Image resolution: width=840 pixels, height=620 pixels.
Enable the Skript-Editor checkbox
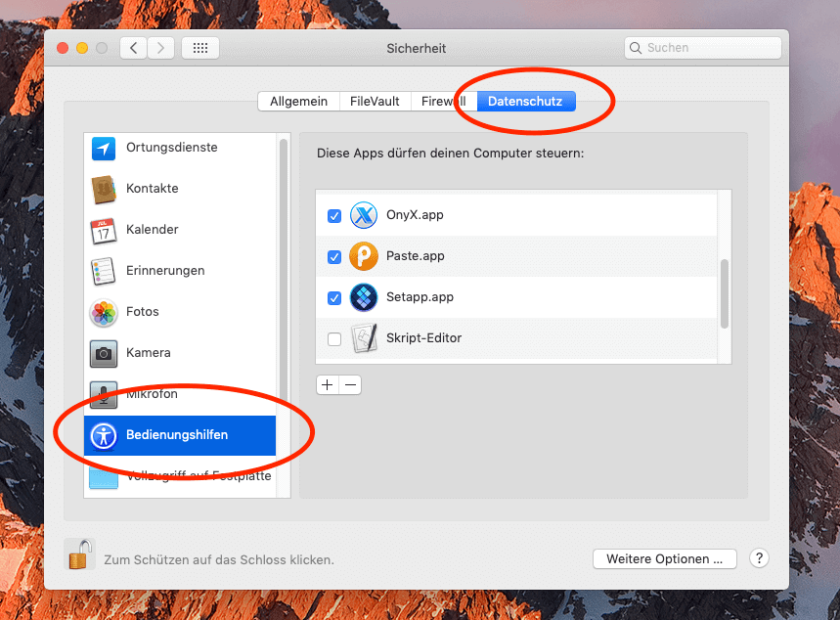point(334,339)
